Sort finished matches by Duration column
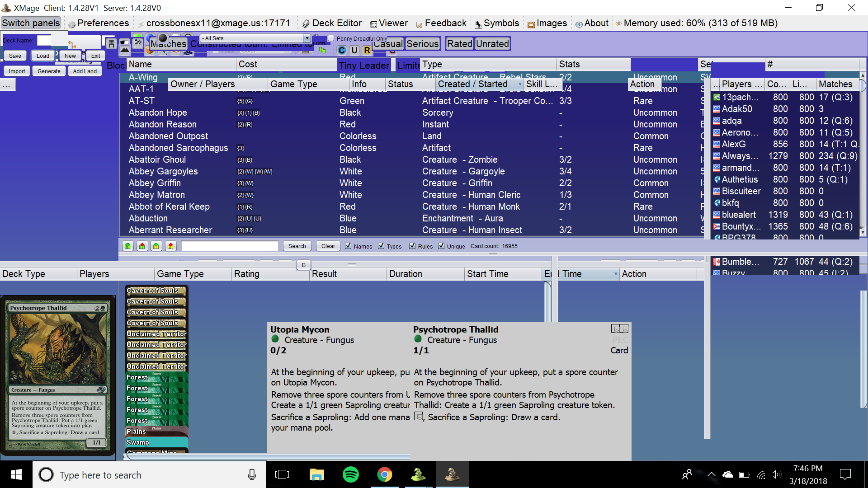Viewport: 868px width, 488px height. [425, 274]
